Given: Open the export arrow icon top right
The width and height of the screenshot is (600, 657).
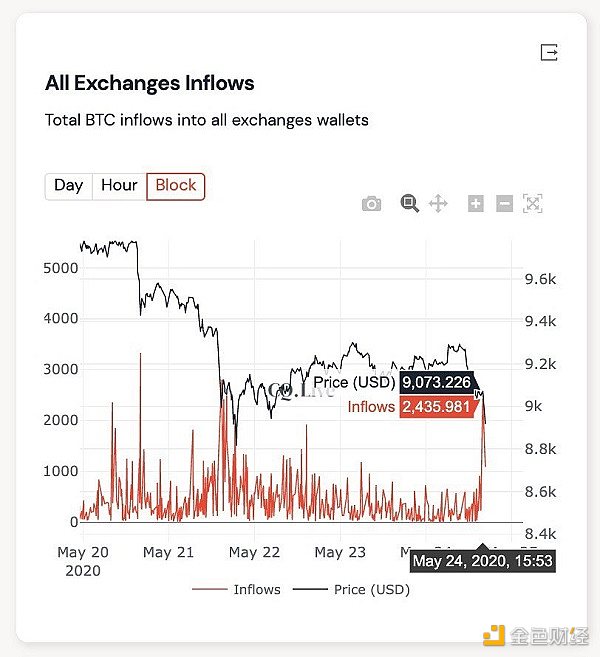Looking at the screenshot, I should coord(549,52).
